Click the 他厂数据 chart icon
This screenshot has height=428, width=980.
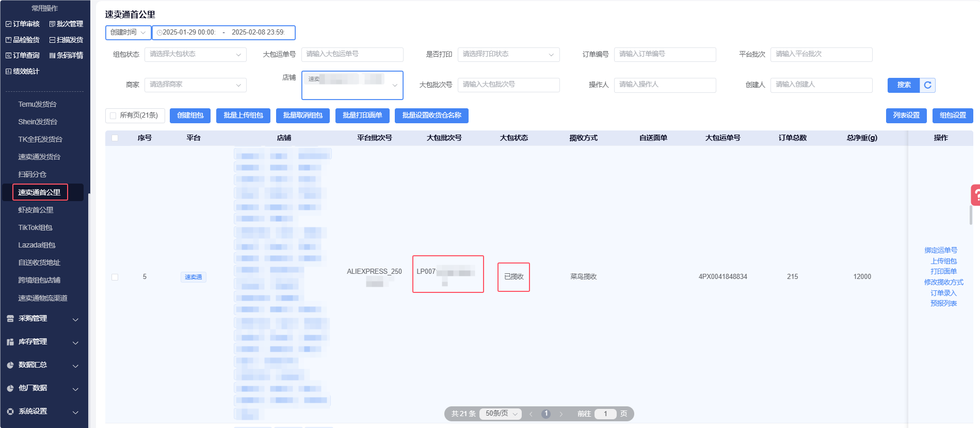click(10, 388)
